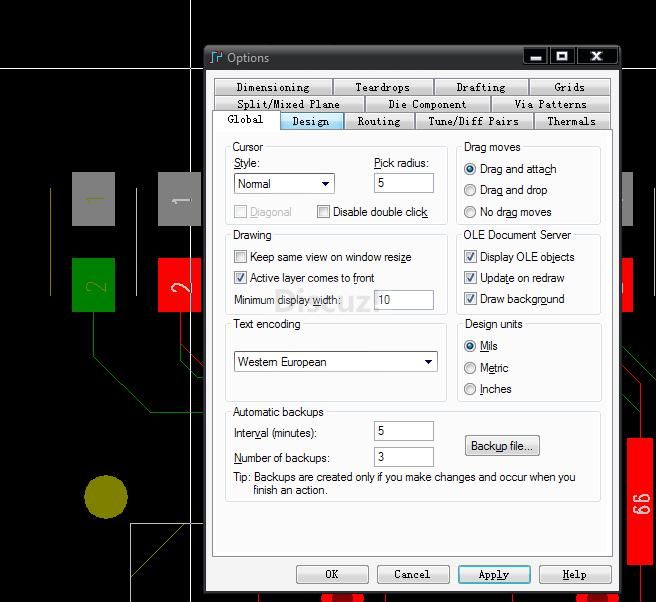Click the Options dialog title icon
Screen dimensions: 656x602
tap(216, 57)
